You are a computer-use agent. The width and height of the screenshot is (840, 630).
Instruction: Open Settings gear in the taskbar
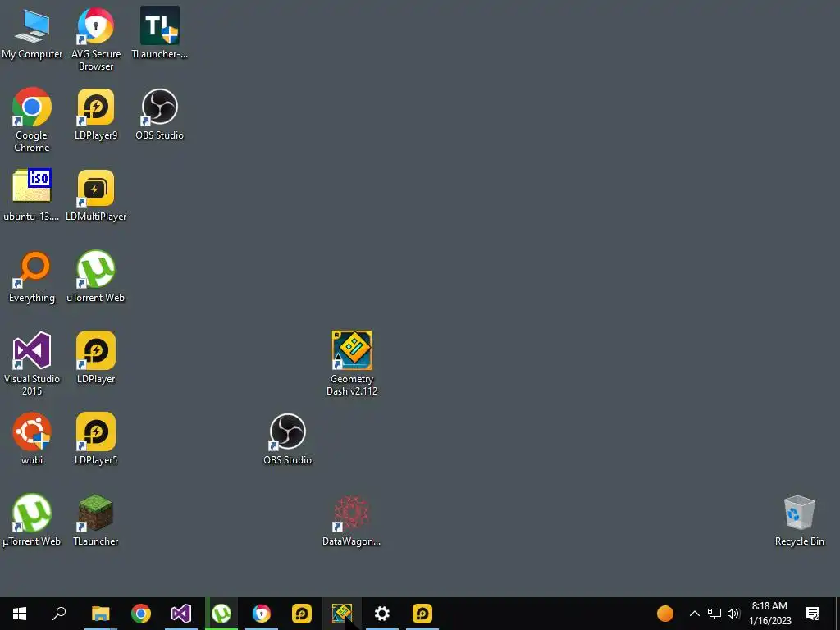[382, 614]
